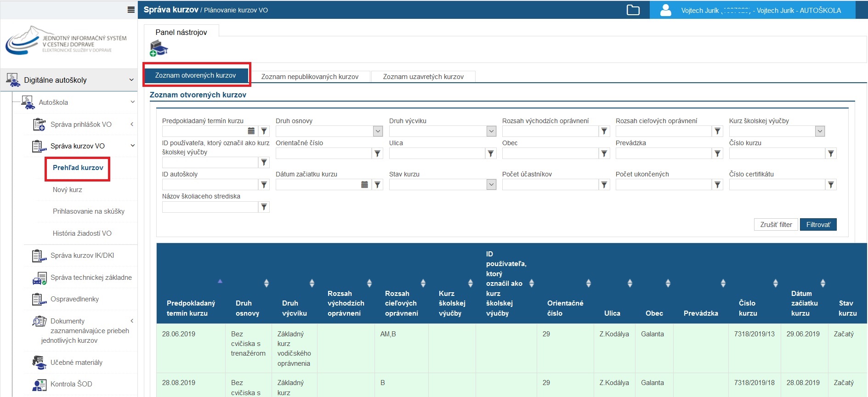868x397 pixels.
Task: Sort table by Druh osnovy column arrows
Action: point(266,283)
